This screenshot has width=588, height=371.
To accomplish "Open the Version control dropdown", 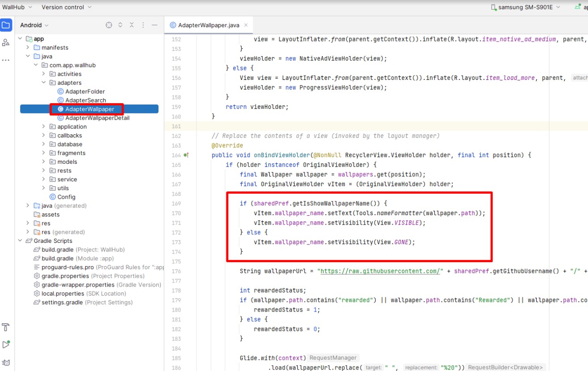I will pos(67,7).
